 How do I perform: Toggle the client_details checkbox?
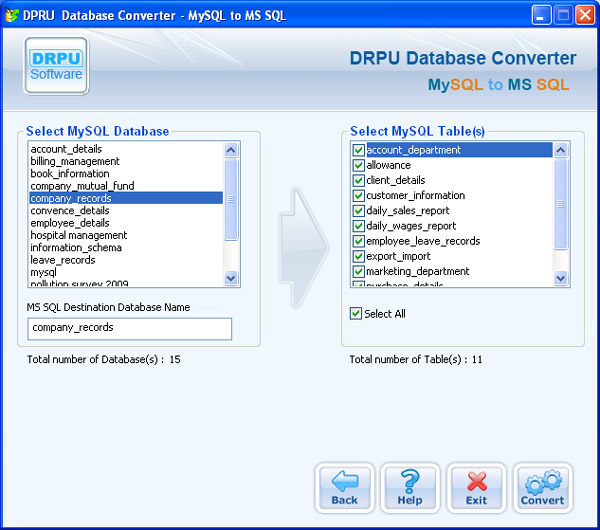[359, 180]
